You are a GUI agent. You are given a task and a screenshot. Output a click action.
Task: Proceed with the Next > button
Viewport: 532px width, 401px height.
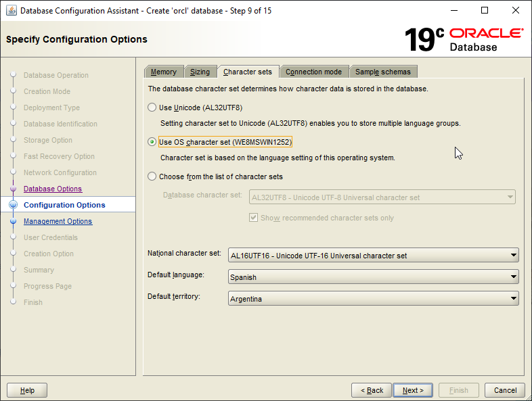pos(413,390)
